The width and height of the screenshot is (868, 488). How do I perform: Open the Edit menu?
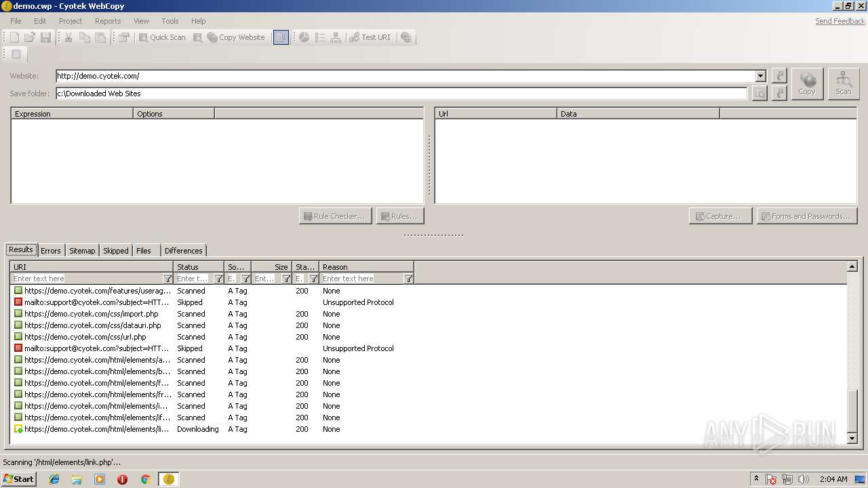40,21
